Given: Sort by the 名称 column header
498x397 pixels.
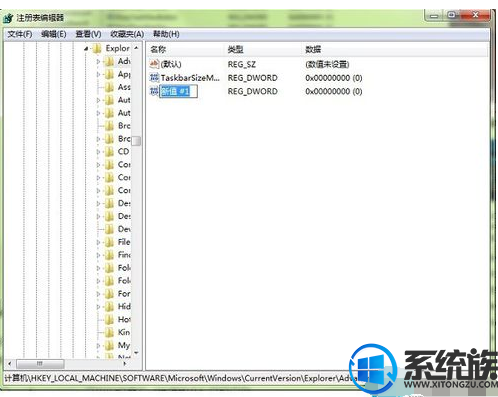Looking at the screenshot, I should coord(185,50).
